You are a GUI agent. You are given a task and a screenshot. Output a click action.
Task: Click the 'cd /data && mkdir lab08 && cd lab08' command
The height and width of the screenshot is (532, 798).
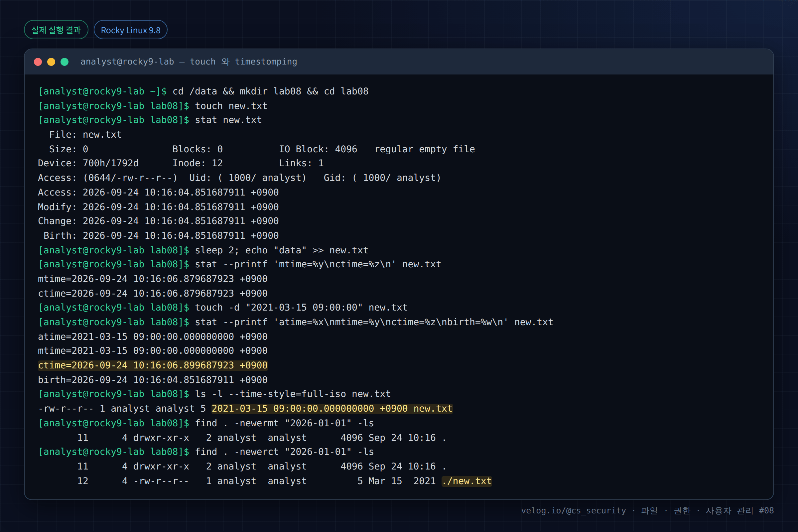270,91
